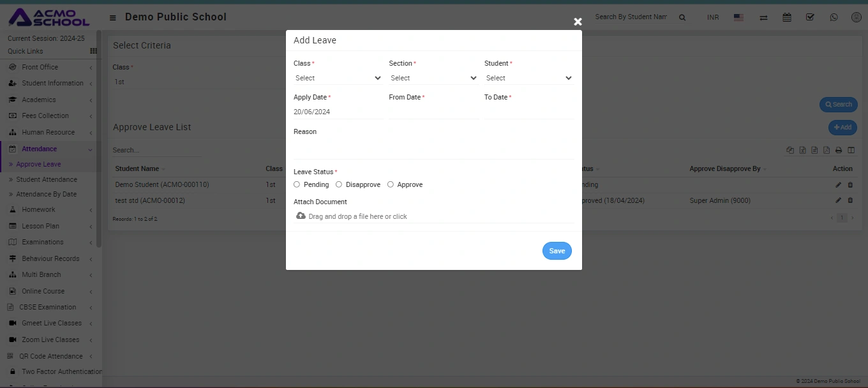Click the hamburger menu icon
Screen dimensions: 868x388
click(113, 18)
